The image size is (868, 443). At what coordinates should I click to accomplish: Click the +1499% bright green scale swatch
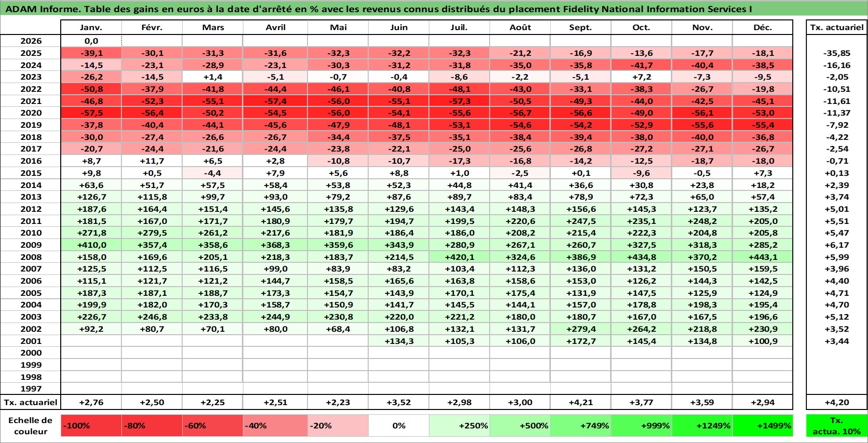[x=763, y=426]
